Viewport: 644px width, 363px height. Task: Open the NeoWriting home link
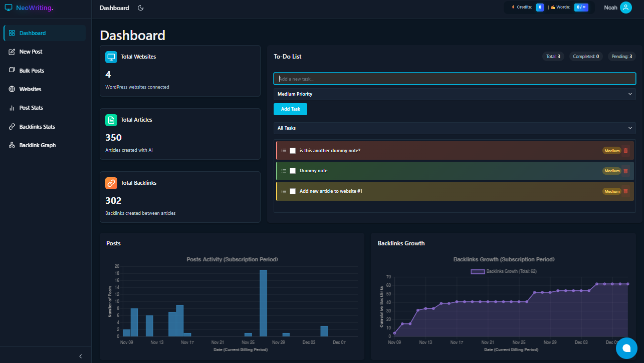[x=32, y=8]
